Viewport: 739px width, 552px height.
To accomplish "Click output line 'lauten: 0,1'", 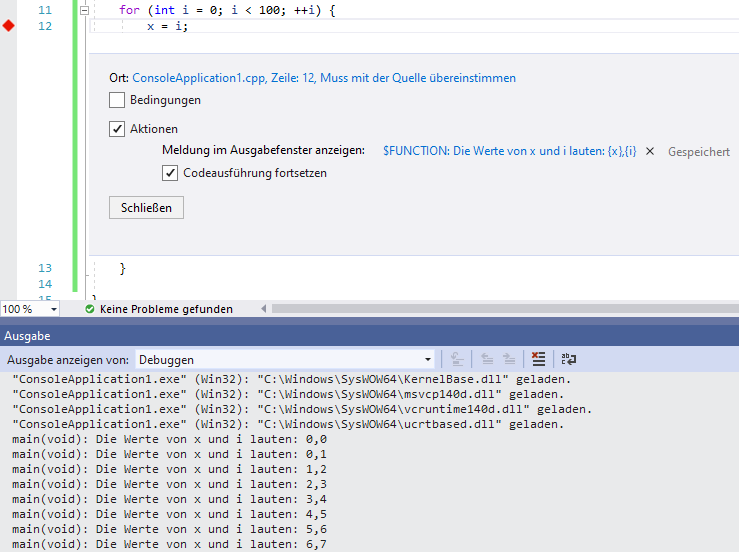I will [169, 454].
